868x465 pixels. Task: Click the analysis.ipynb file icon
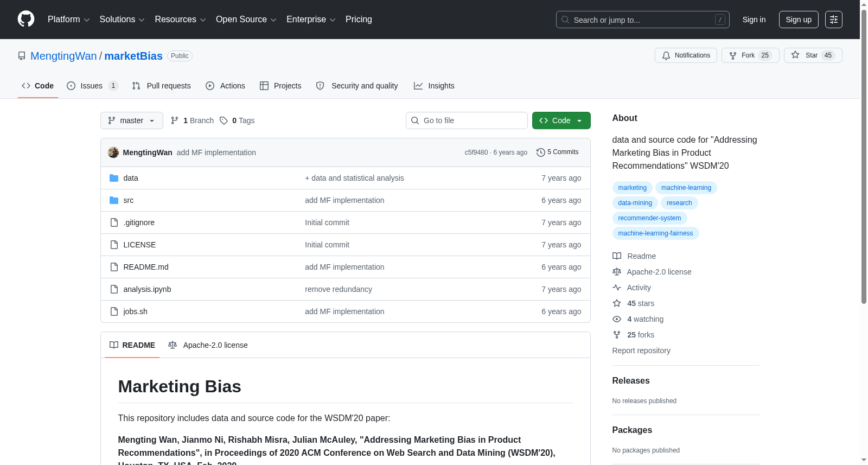click(114, 289)
